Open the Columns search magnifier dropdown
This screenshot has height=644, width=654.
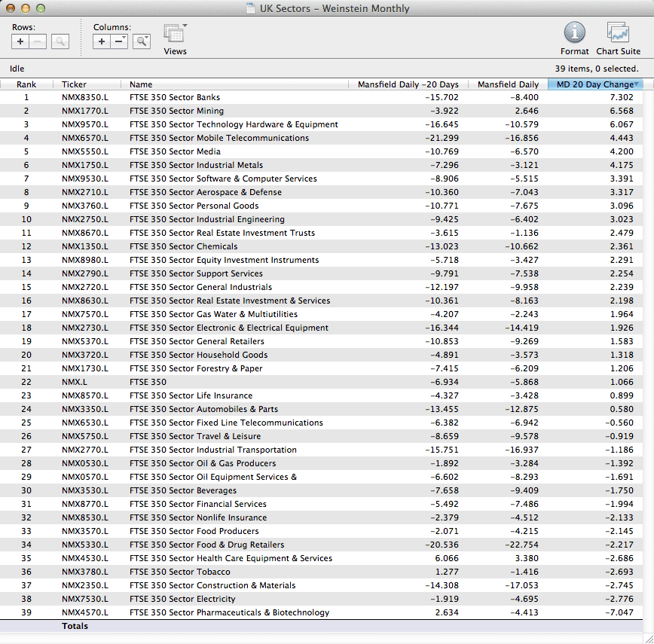tap(142, 42)
